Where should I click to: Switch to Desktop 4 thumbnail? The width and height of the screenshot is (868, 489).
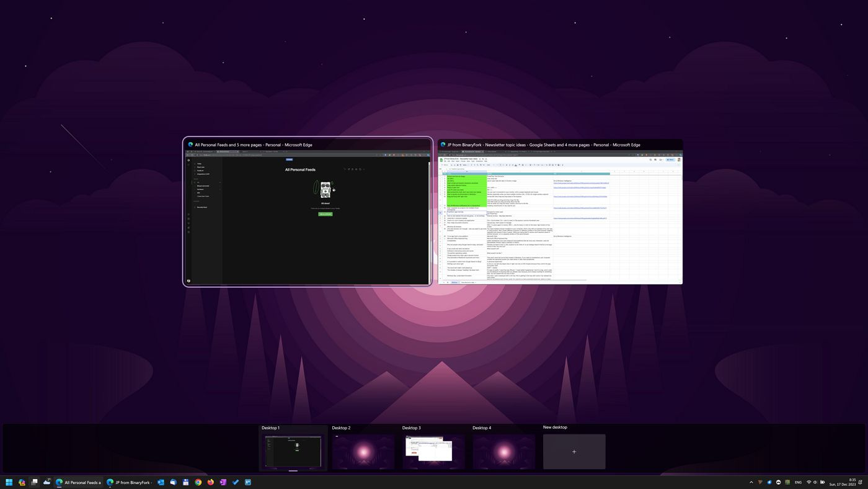pos(504,451)
